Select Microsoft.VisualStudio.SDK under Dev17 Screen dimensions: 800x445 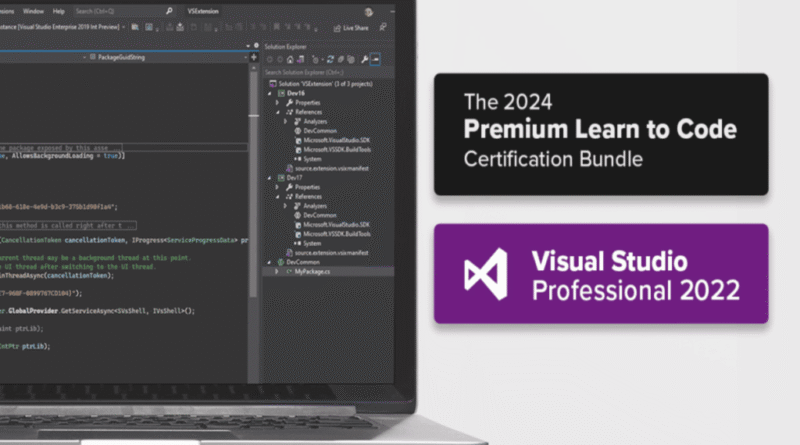click(336, 225)
